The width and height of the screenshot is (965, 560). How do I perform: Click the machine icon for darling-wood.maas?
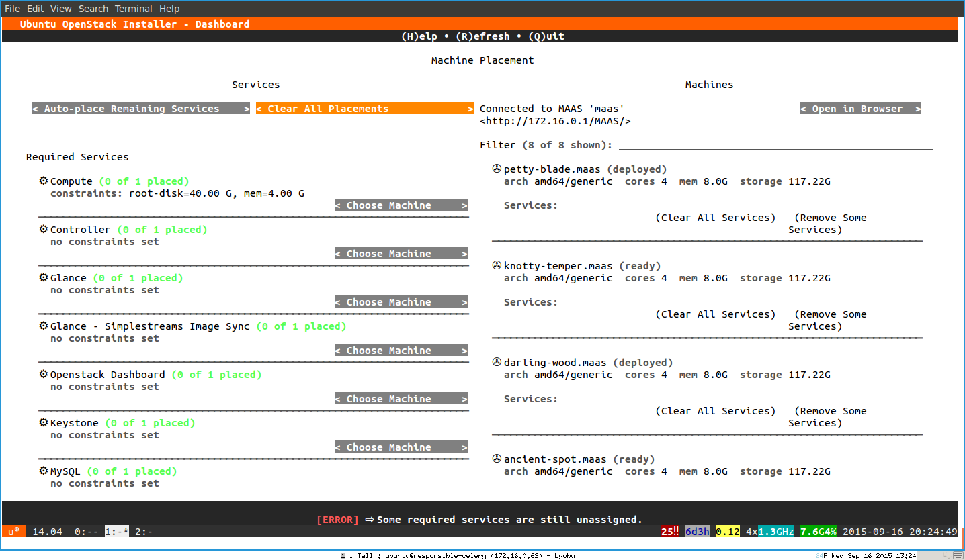click(x=497, y=363)
